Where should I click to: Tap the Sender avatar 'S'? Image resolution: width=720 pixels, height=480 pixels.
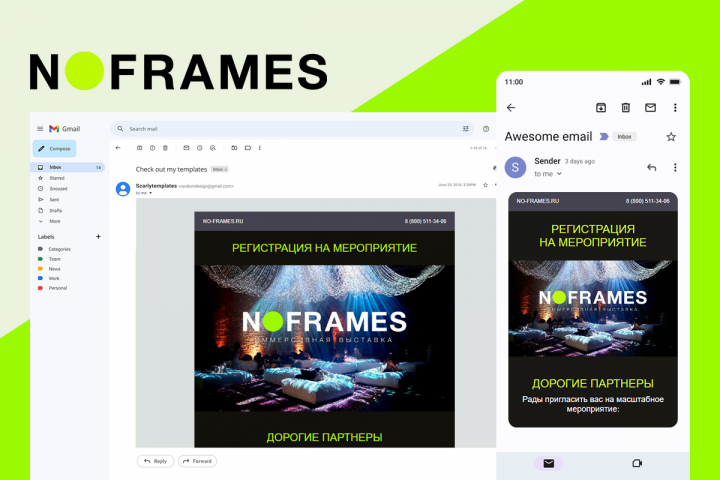click(x=515, y=167)
